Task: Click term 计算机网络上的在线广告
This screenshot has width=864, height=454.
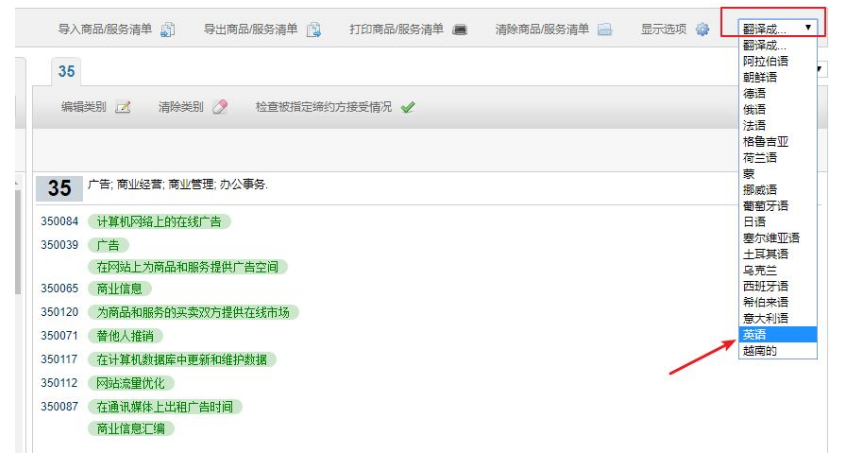Action: coord(159,221)
